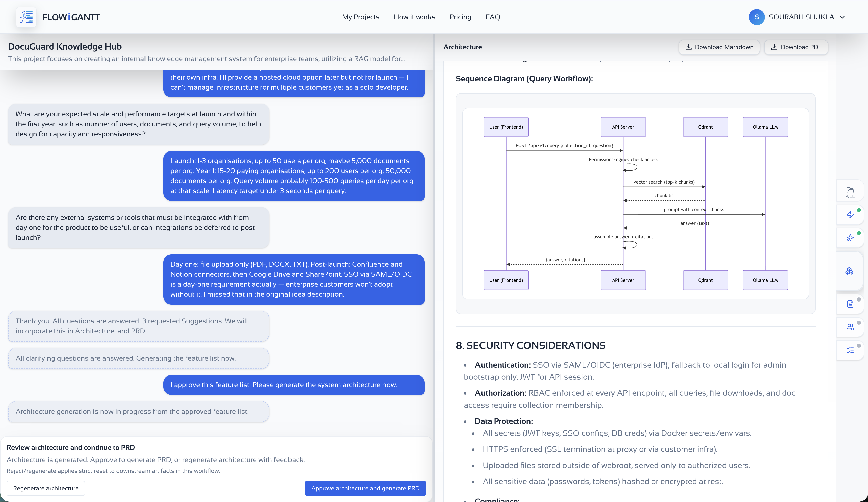
Task: Click the message about expected scale and performance
Action: 138,124
